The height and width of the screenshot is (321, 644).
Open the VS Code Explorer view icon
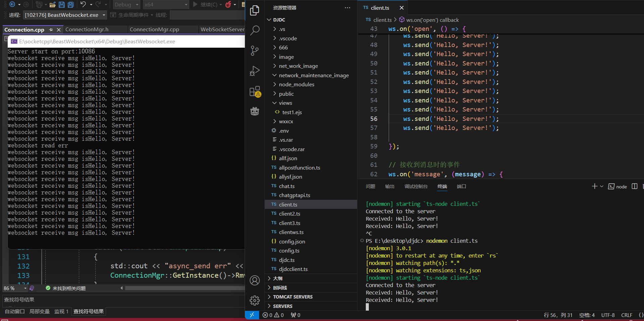click(x=255, y=10)
